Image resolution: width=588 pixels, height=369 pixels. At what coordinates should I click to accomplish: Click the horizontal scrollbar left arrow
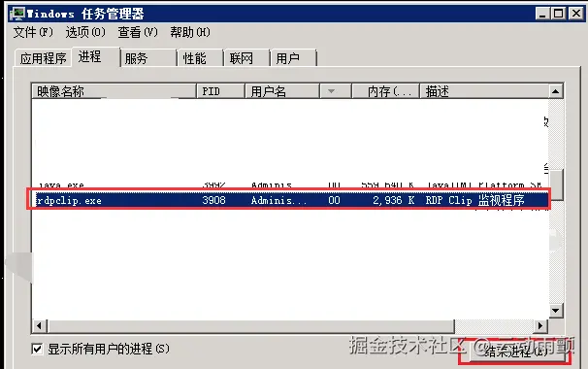(x=40, y=325)
